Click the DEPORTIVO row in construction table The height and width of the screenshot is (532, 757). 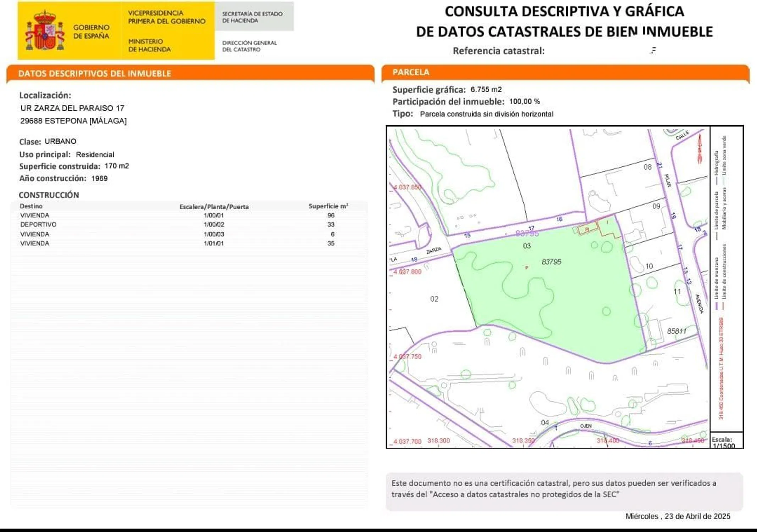click(38, 225)
